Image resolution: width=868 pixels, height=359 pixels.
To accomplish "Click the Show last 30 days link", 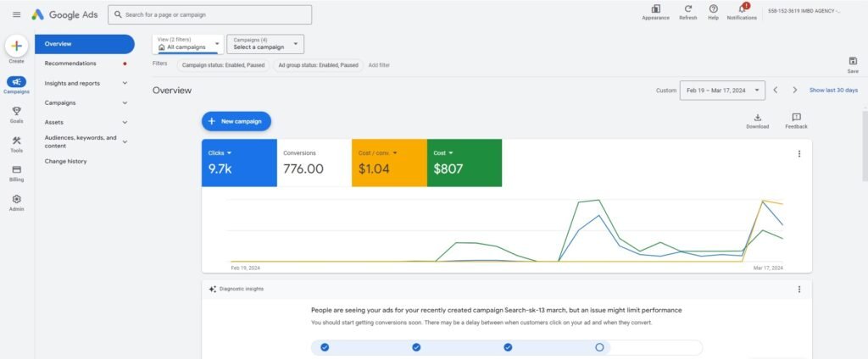I will [833, 90].
